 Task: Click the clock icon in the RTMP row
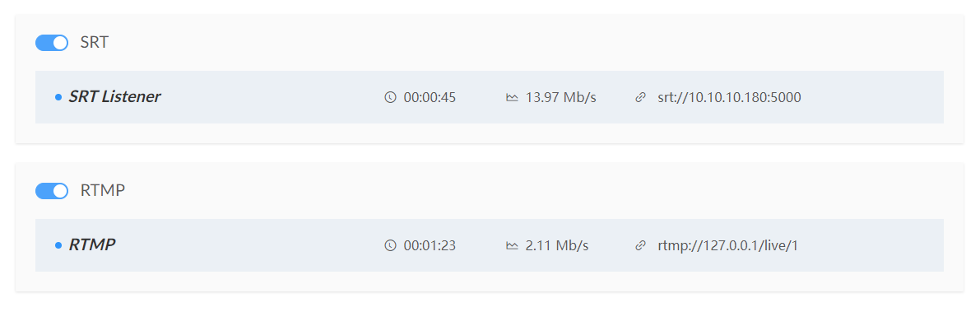tap(390, 245)
